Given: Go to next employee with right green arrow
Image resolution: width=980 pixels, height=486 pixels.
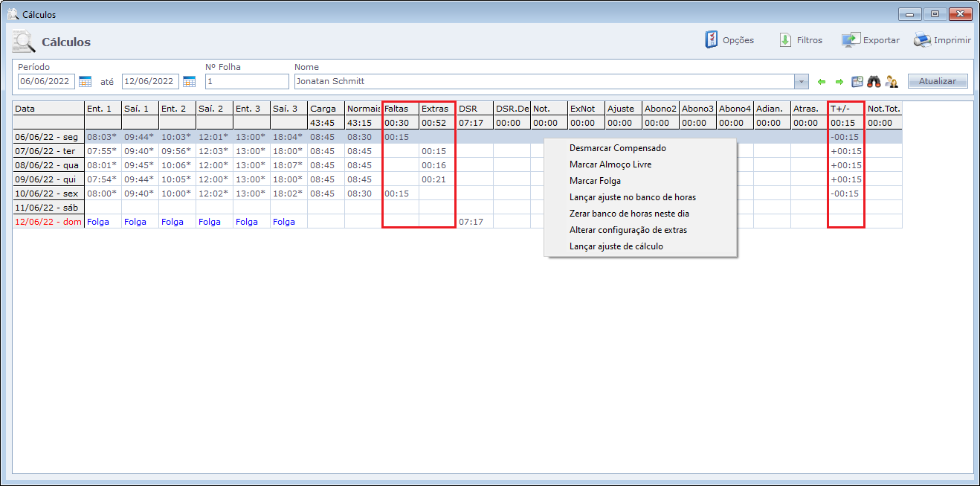Looking at the screenshot, I should pos(839,82).
